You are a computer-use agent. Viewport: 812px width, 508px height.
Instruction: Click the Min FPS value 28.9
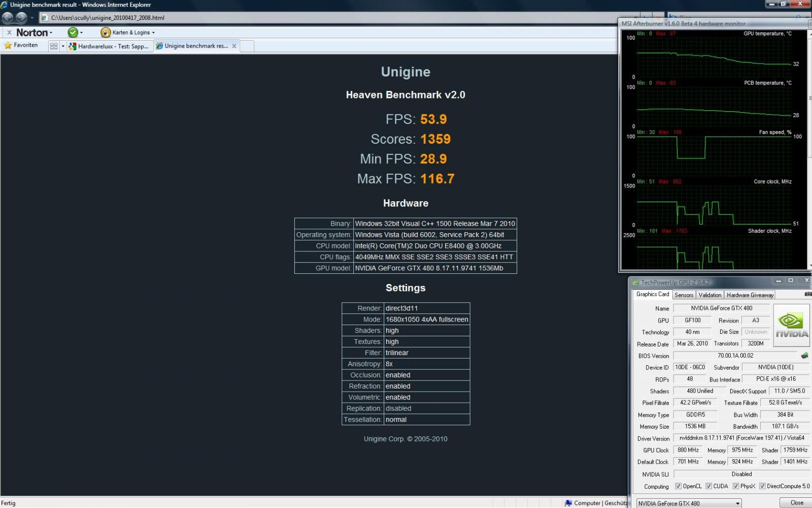433,159
